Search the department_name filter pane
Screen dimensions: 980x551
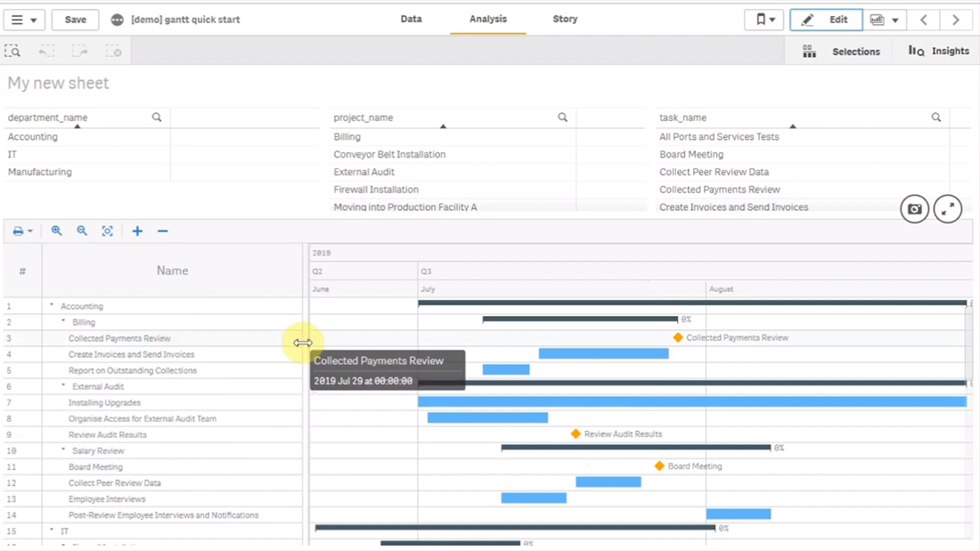pos(157,117)
